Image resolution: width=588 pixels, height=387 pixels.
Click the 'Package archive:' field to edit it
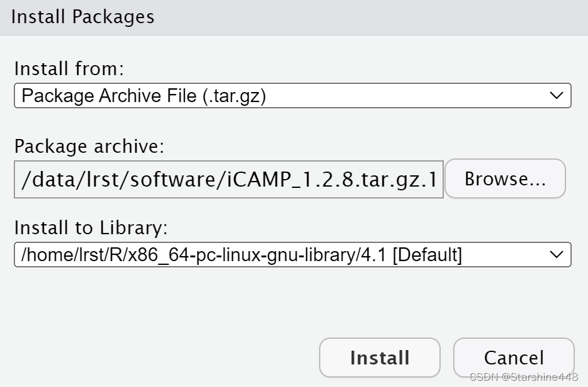(x=229, y=178)
